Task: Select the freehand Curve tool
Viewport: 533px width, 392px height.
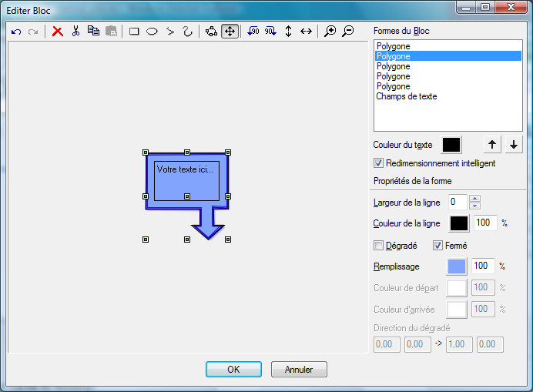Action: point(187,32)
